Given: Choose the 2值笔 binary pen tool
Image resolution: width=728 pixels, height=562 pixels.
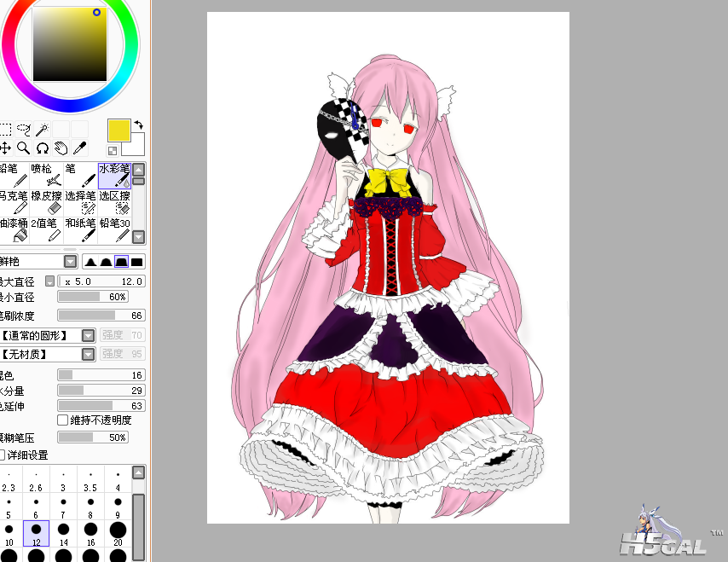Looking at the screenshot, I should tap(47, 229).
